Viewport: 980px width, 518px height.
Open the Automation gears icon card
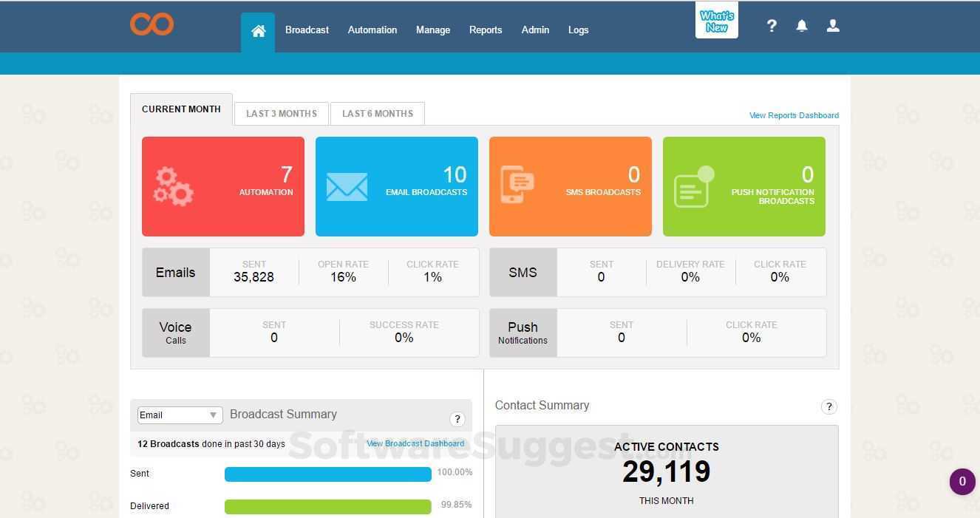pos(173,186)
